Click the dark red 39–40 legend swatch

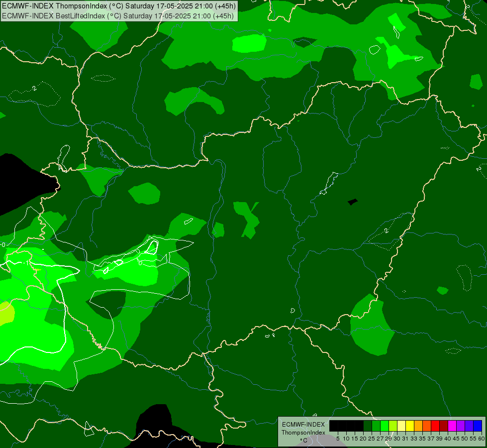[x=444, y=426]
